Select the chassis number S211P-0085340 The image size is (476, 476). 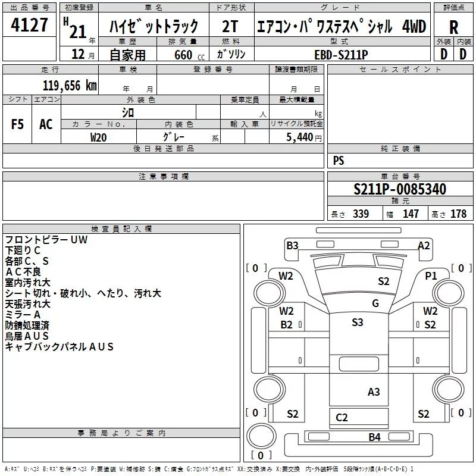[400, 189]
